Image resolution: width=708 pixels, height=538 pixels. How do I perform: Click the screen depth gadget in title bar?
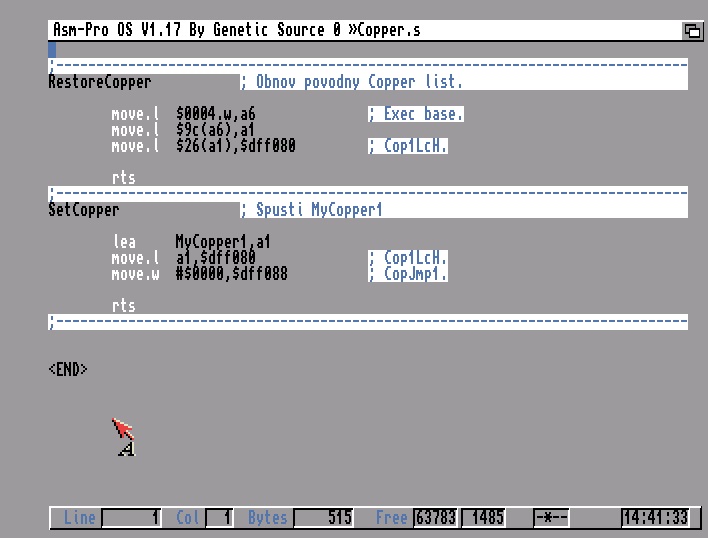pos(692,30)
